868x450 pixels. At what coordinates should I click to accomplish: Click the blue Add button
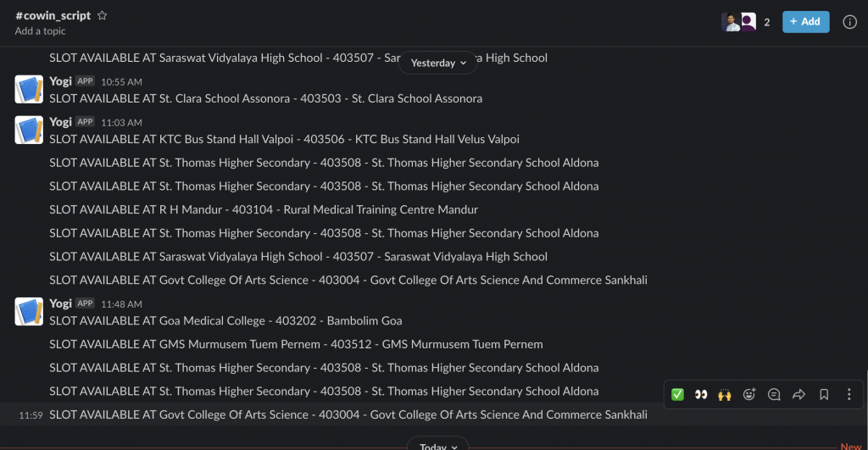805,22
